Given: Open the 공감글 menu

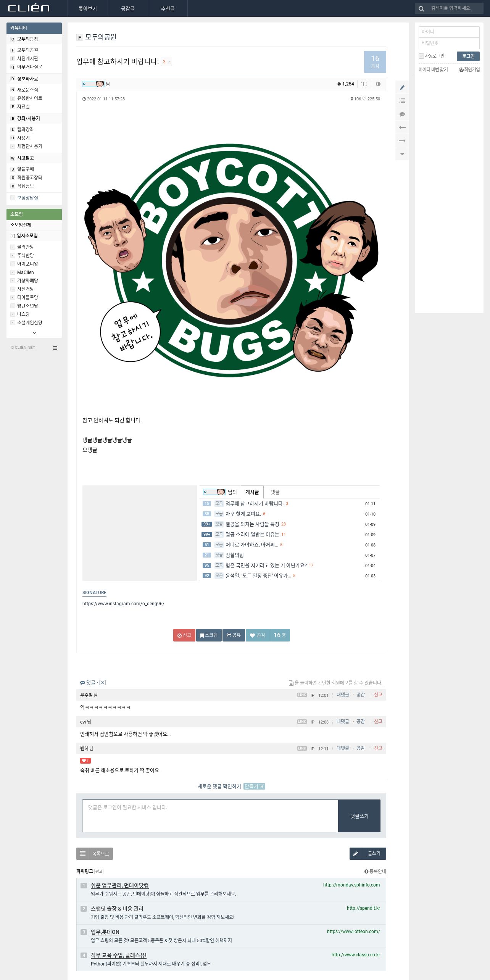Looking at the screenshot, I should [x=128, y=8].
